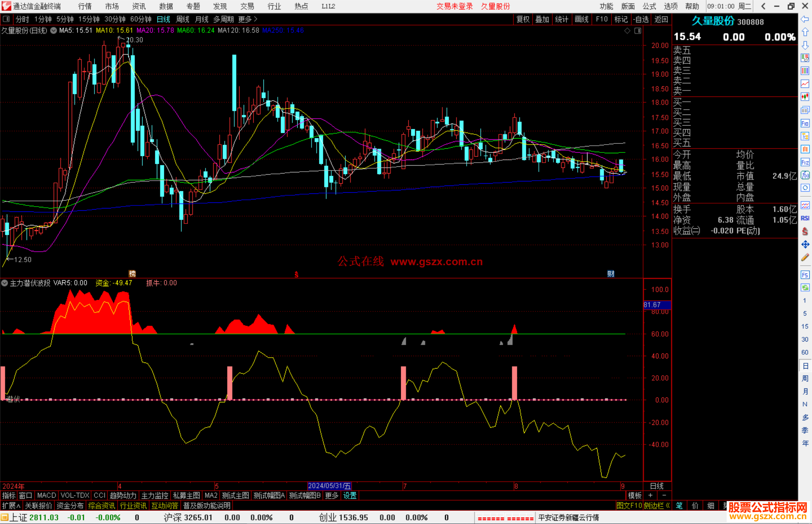Click the four-arrow move icon in sidebar
Screen dimensions: 812x524
point(805,245)
